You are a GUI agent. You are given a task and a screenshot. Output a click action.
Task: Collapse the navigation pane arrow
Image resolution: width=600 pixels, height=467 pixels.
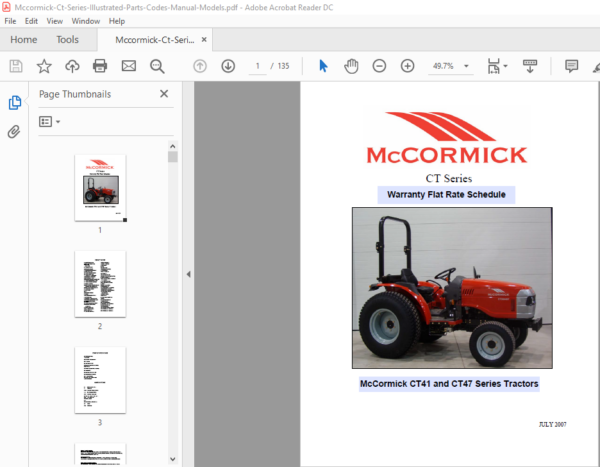188,274
